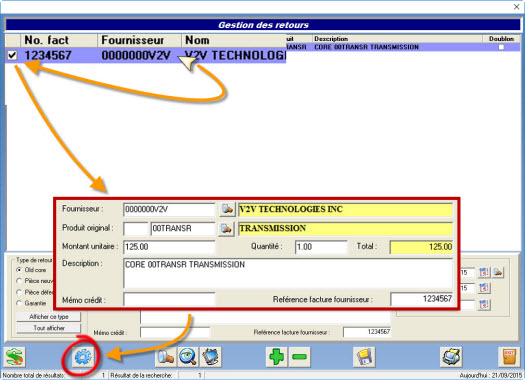
Task: Click the Nombre total de résultats status
Action: (33, 376)
